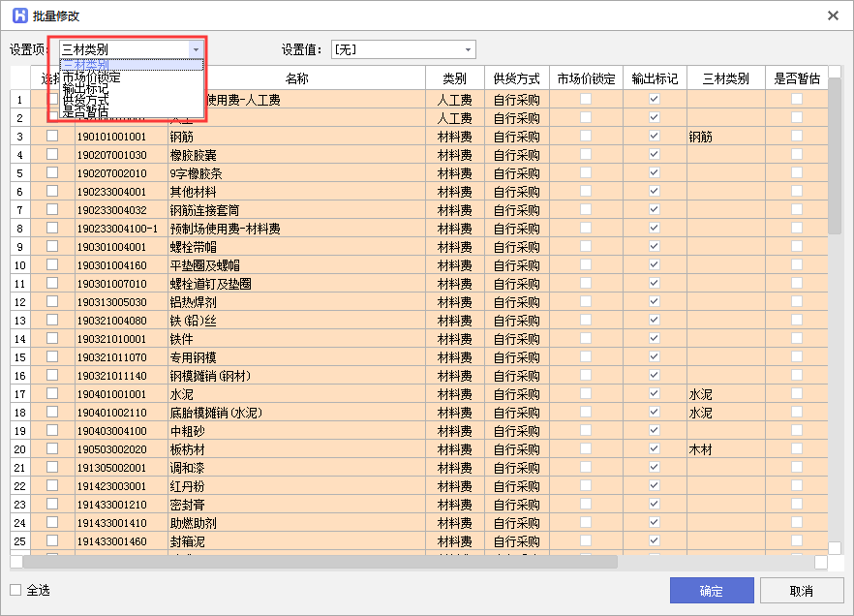This screenshot has width=854, height=616.
Task: Select 是否暂估 option in the dropdown list
Action: [85, 111]
